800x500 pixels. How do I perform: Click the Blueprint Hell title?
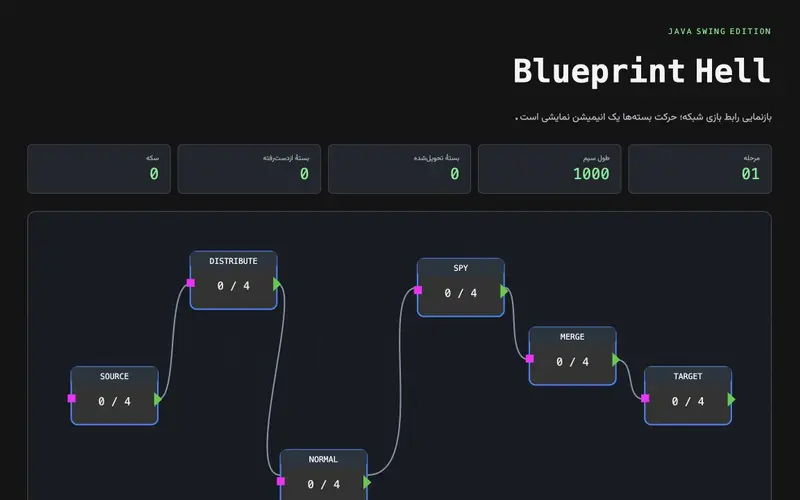[x=641, y=70]
